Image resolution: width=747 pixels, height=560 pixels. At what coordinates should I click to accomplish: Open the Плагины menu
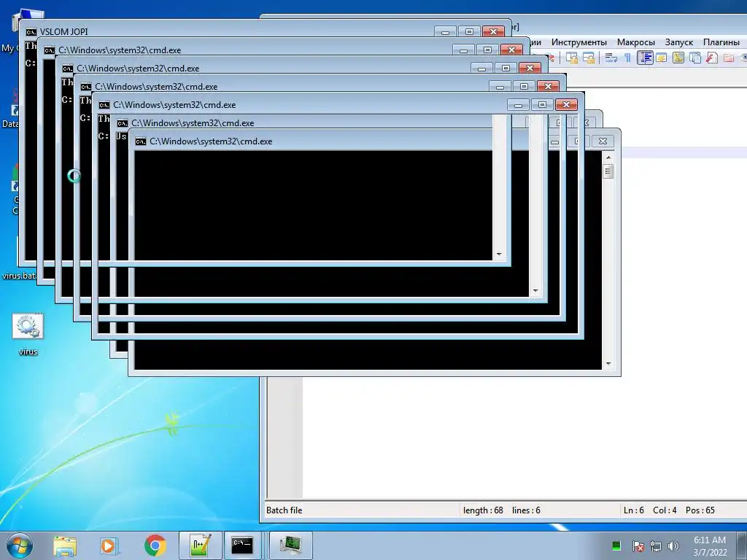pyautogui.click(x=721, y=42)
